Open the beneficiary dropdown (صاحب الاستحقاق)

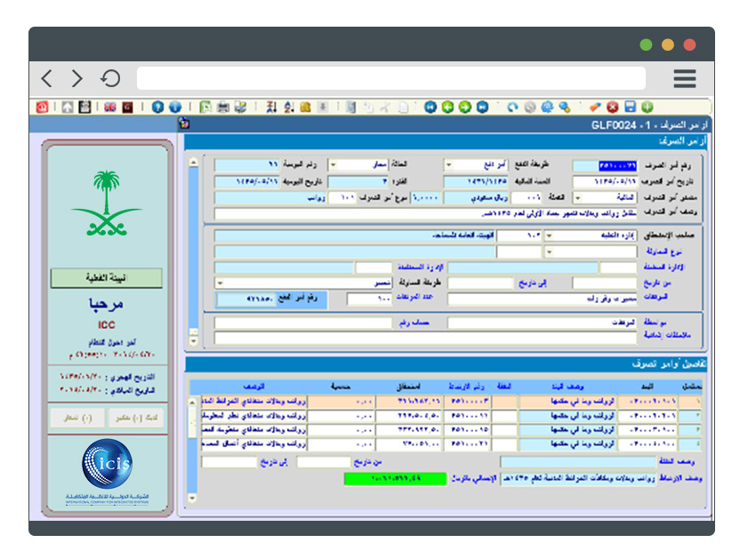click(547, 236)
